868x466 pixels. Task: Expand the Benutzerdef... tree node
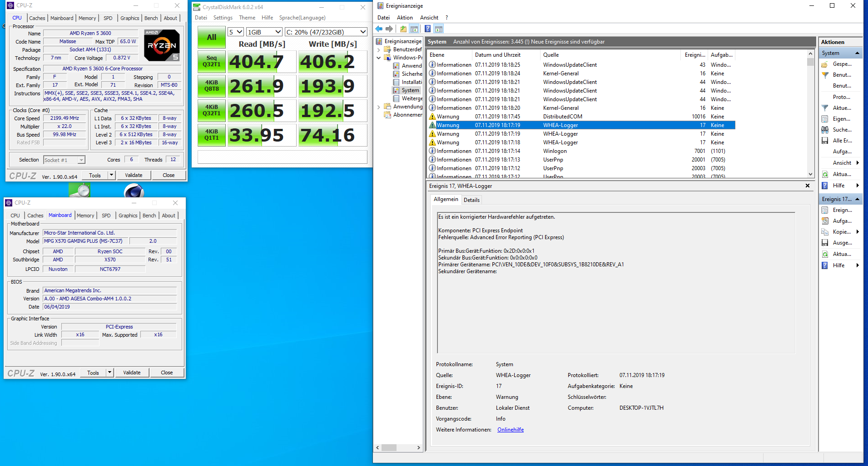pyautogui.click(x=379, y=49)
